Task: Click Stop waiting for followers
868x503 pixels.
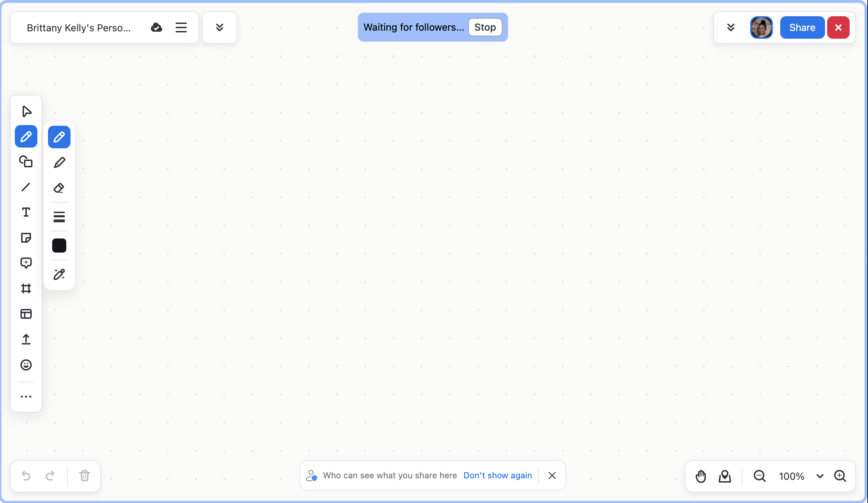Action: tap(485, 27)
